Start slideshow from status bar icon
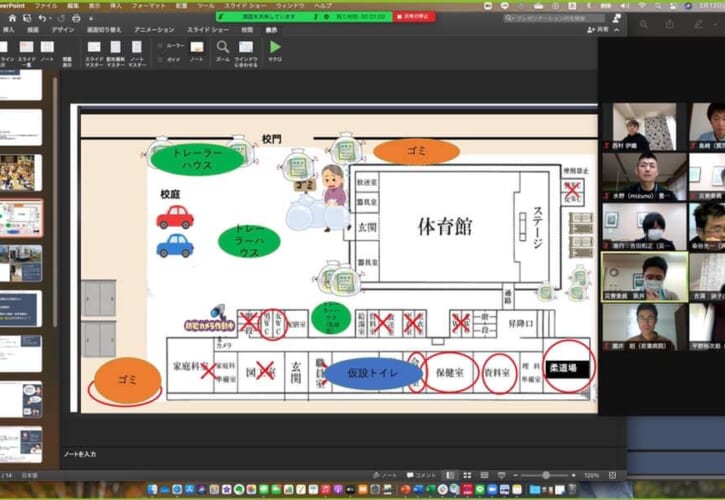Viewport: 725px width, 500px height. click(x=502, y=475)
